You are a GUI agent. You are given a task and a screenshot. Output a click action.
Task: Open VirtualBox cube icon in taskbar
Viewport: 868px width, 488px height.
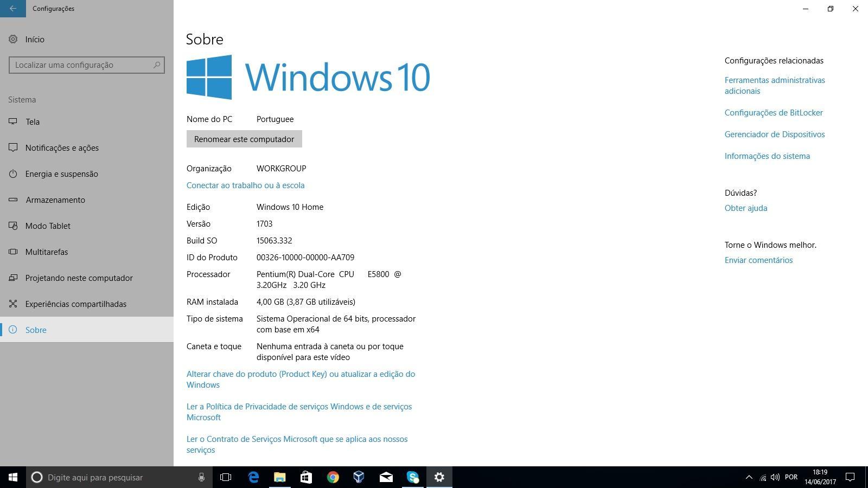pyautogui.click(x=359, y=477)
